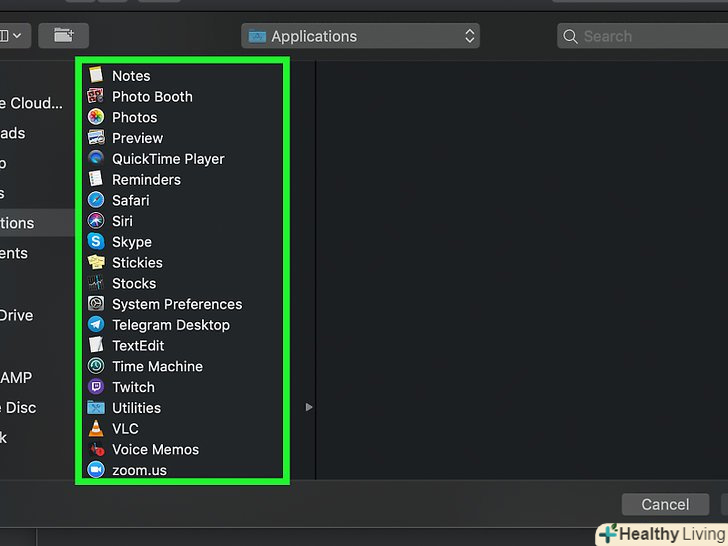This screenshot has width=728, height=546.
Task: Expand the Utilities folder arrow
Action: tap(309, 407)
